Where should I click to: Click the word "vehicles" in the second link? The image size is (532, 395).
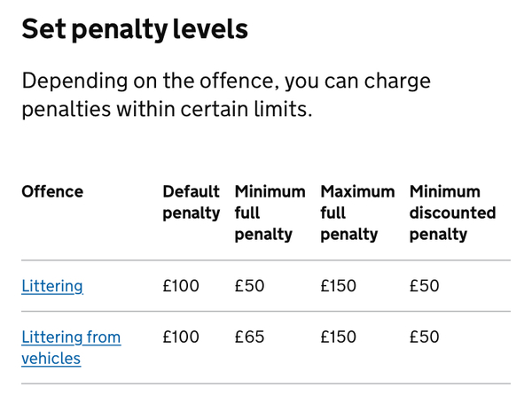pyautogui.click(x=51, y=359)
